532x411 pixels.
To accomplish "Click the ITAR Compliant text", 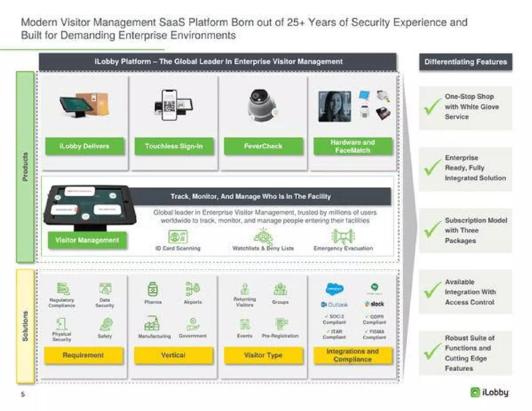I will tap(334, 334).
